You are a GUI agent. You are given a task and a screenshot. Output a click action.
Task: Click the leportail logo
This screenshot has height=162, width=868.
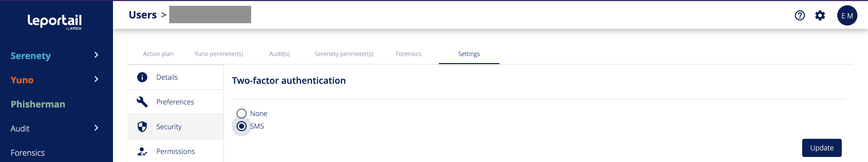pos(54,21)
